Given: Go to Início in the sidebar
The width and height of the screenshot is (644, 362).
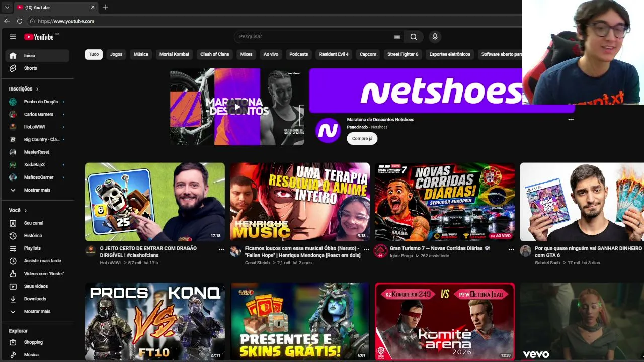Looking at the screenshot, I should [37, 56].
